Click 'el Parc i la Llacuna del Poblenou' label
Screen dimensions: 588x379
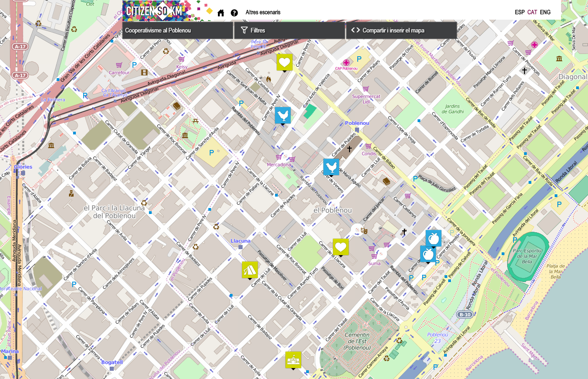[114, 212]
